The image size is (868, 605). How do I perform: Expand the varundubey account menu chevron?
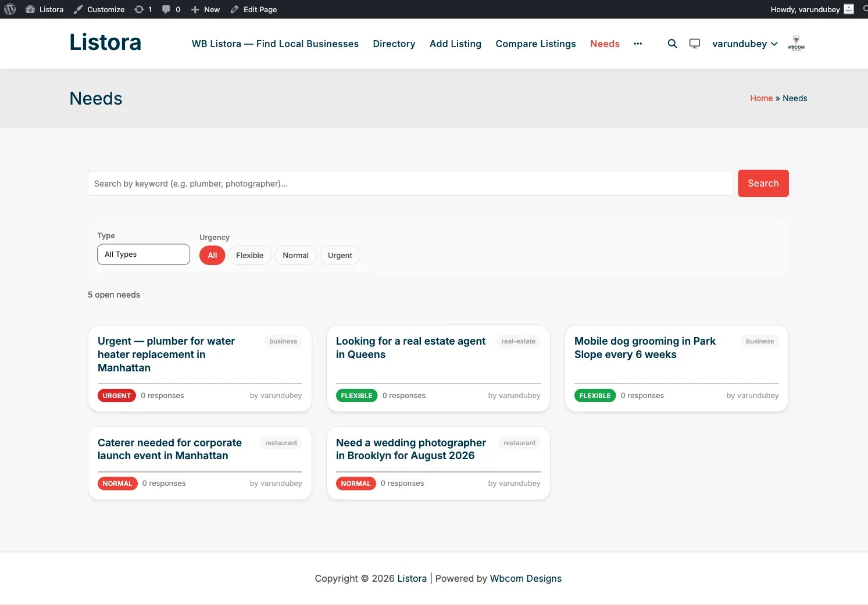click(774, 44)
